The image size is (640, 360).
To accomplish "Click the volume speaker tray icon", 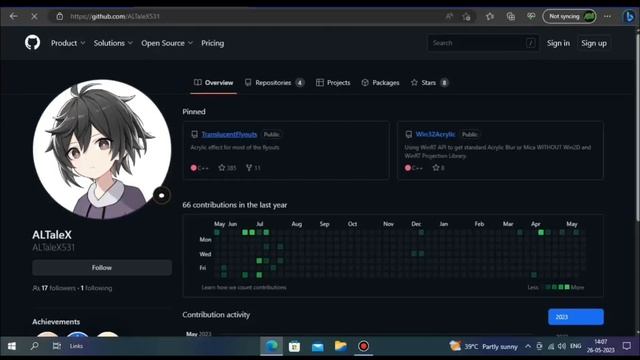I will (562, 346).
